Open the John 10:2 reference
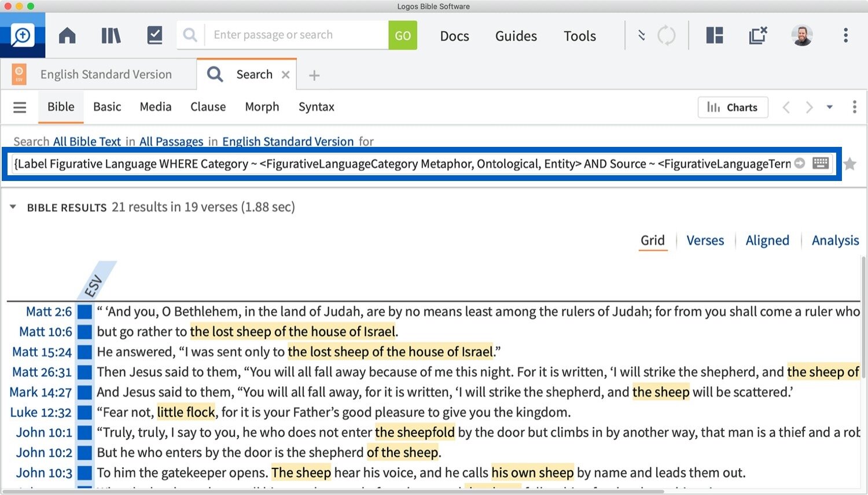 pyautogui.click(x=44, y=453)
